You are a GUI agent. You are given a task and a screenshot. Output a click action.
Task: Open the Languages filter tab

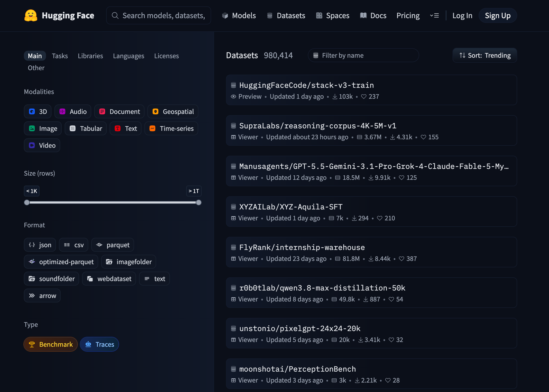tap(129, 56)
